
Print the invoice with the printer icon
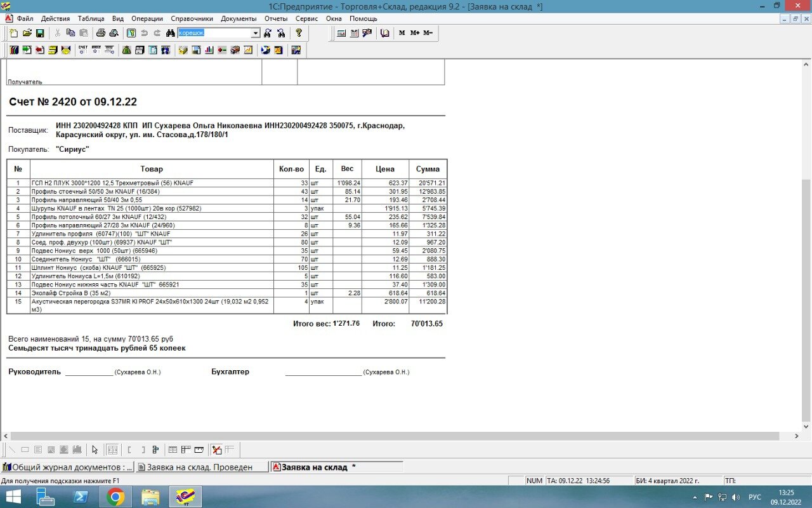pos(101,33)
